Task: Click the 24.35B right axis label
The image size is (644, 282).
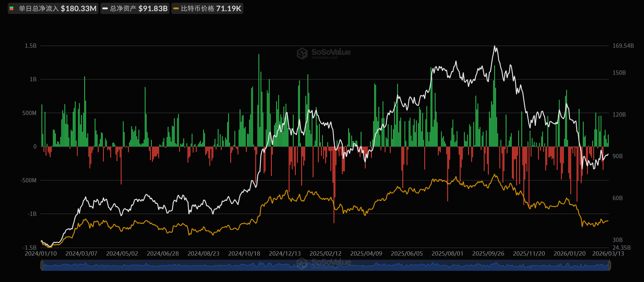Action: coord(621,248)
